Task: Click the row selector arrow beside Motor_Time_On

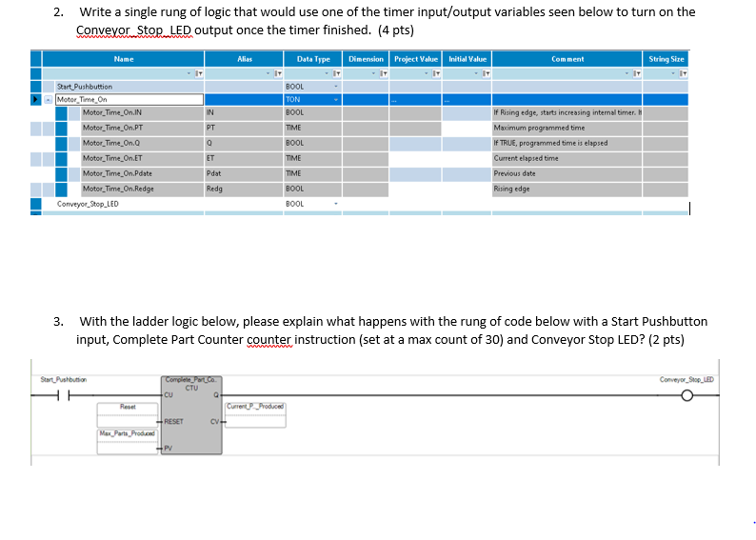Action: pos(35,99)
